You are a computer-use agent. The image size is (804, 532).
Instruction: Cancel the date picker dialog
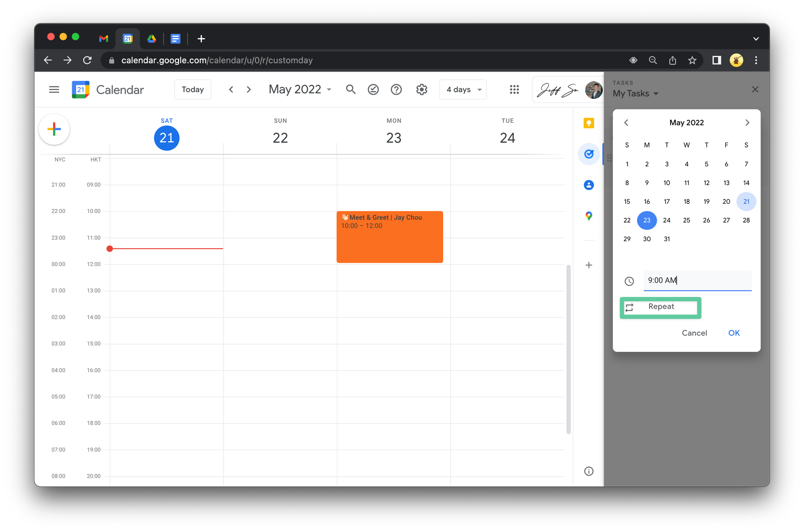[x=694, y=333]
